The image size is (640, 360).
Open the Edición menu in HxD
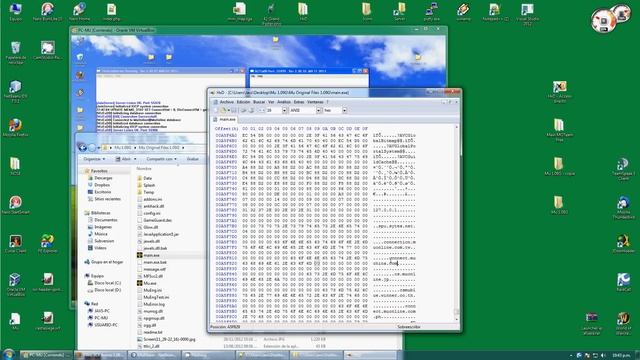click(243, 102)
